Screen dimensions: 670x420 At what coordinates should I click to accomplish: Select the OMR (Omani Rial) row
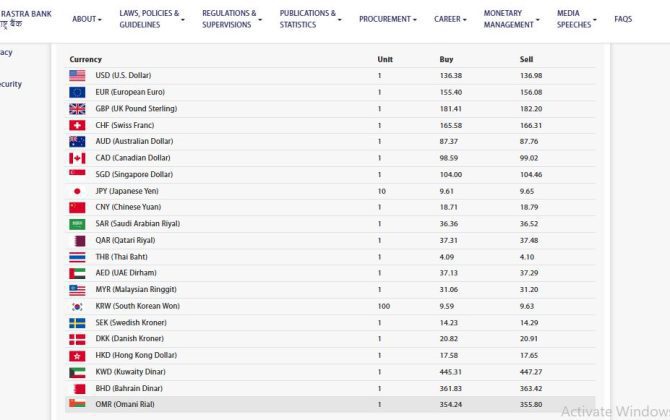(x=330, y=405)
